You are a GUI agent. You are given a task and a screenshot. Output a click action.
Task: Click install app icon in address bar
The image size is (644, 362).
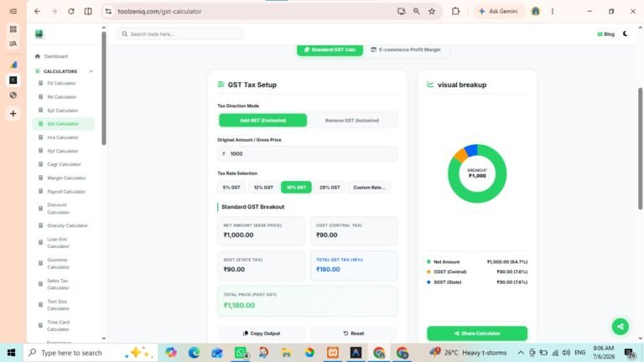click(x=402, y=12)
